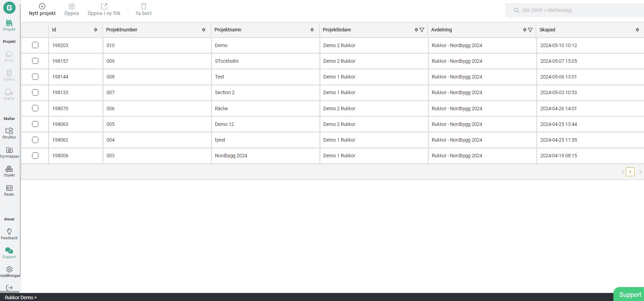This screenshot has width=644, height=301.
Task: Open Styrmappar in the sidebar
Action: 9,152
